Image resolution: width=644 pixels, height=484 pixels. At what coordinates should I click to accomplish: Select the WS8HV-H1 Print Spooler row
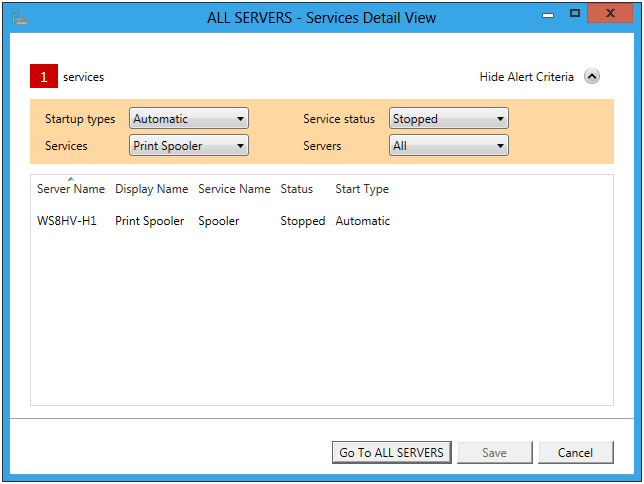[x=322, y=221]
